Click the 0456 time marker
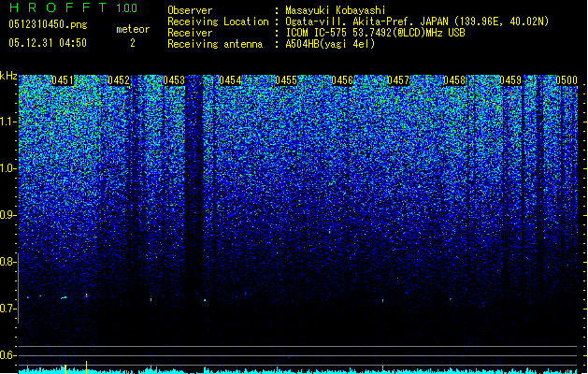The height and width of the screenshot is (374, 588). pos(342,80)
